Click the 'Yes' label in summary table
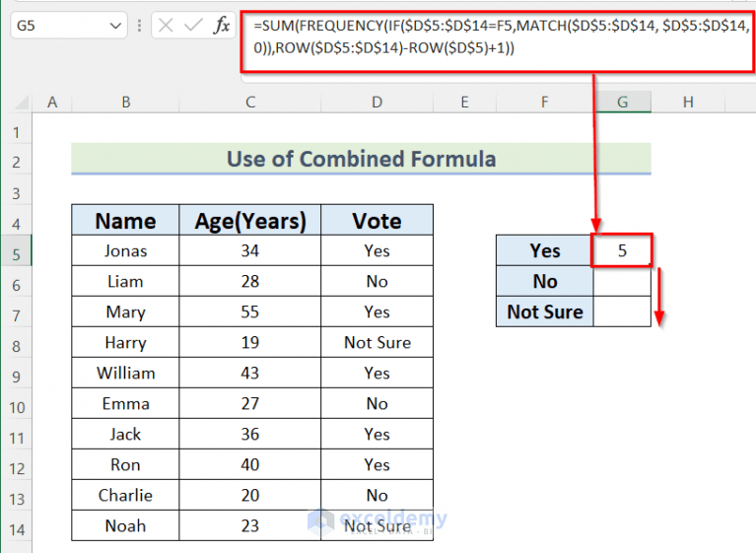 click(x=545, y=250)
